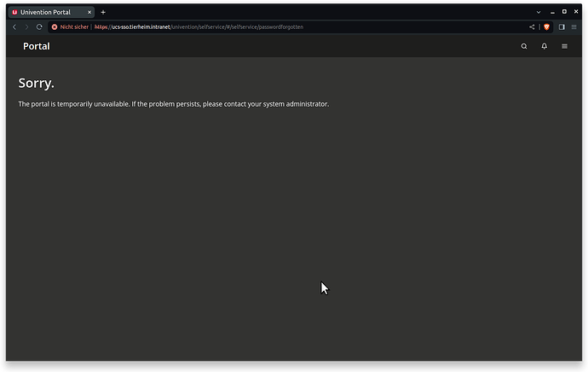Click the browser back arrow
Viewport: 588px width, 372px height.
pos(14,27)
